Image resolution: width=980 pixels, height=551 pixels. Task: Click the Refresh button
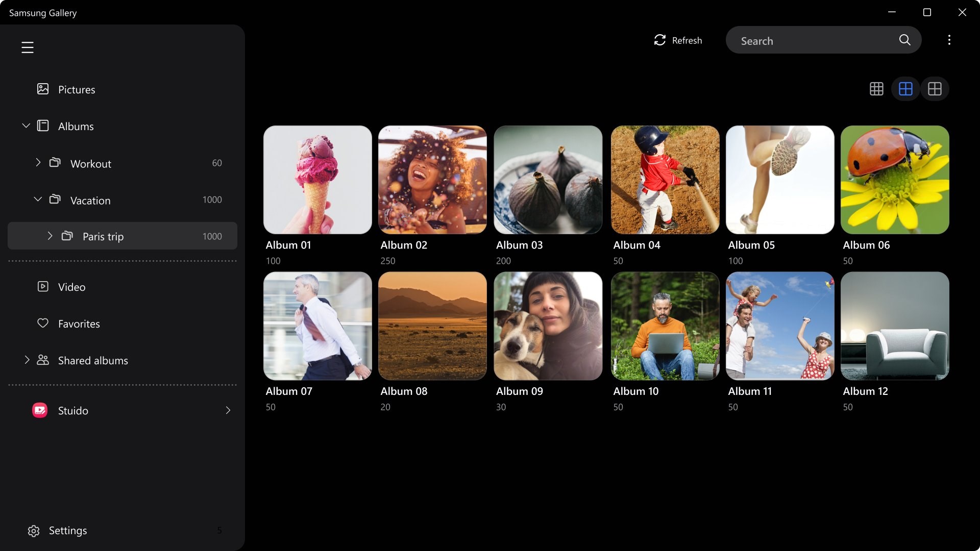(678, 40)
